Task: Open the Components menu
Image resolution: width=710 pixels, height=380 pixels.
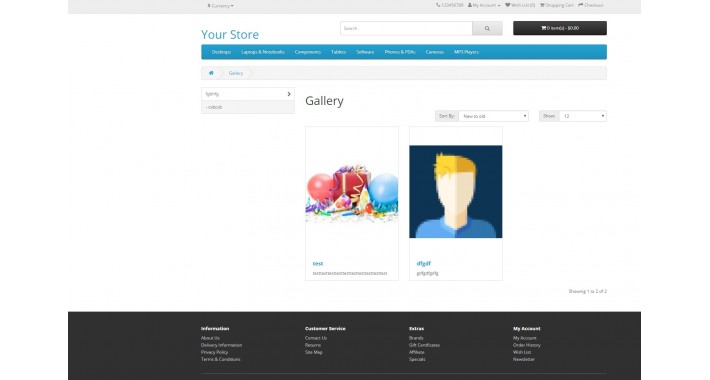Action: click(308, 52)
